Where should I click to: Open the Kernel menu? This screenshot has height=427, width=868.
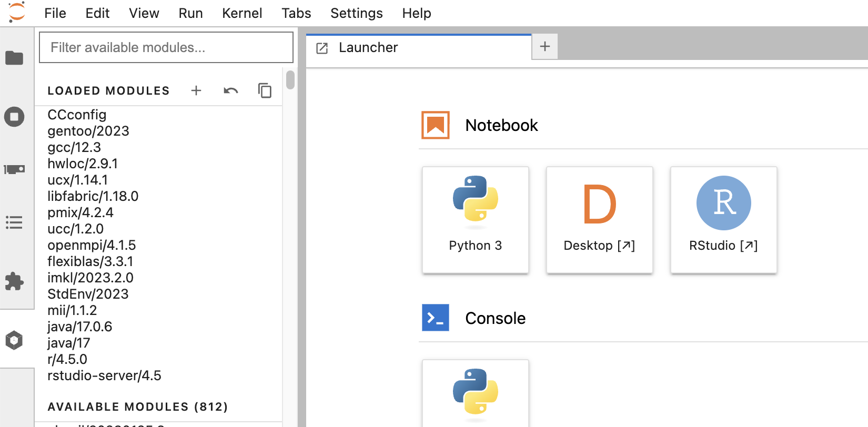(242, 13)
